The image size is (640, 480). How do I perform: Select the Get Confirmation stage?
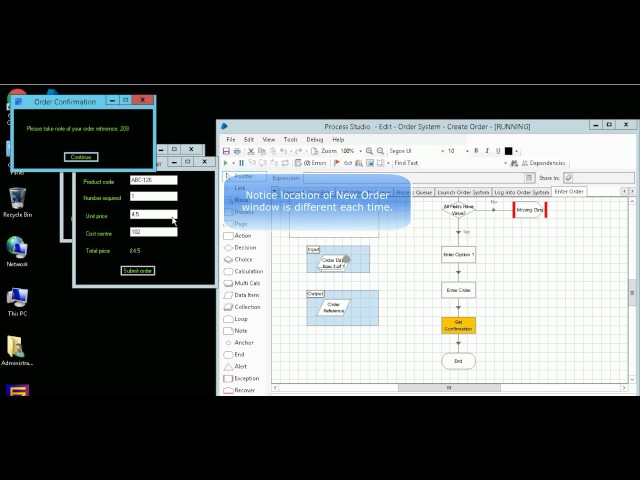(458, 325)
